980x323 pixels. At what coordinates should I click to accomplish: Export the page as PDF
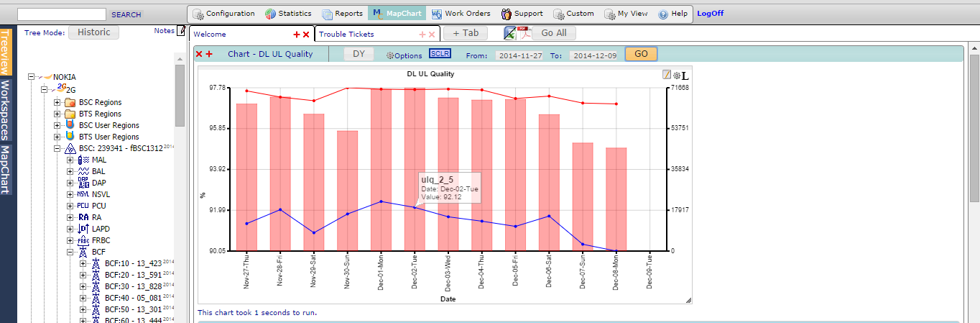[x=525, y=33]
